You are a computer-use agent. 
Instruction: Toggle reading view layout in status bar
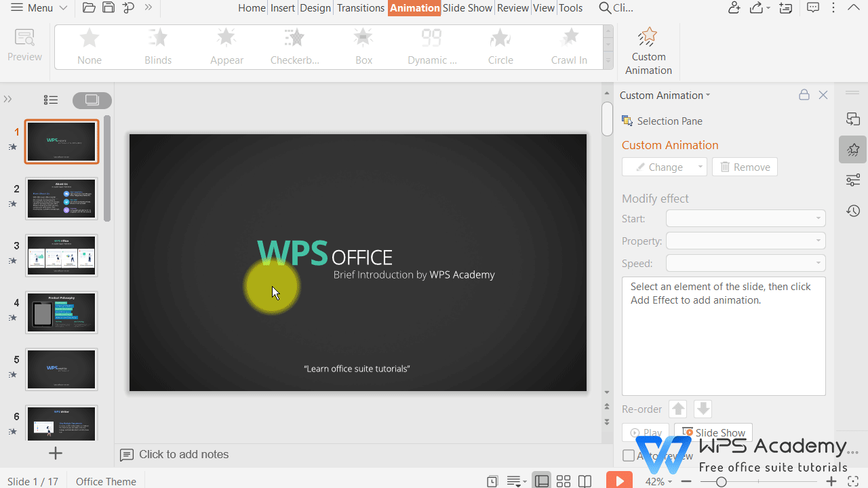coord(585,481)
